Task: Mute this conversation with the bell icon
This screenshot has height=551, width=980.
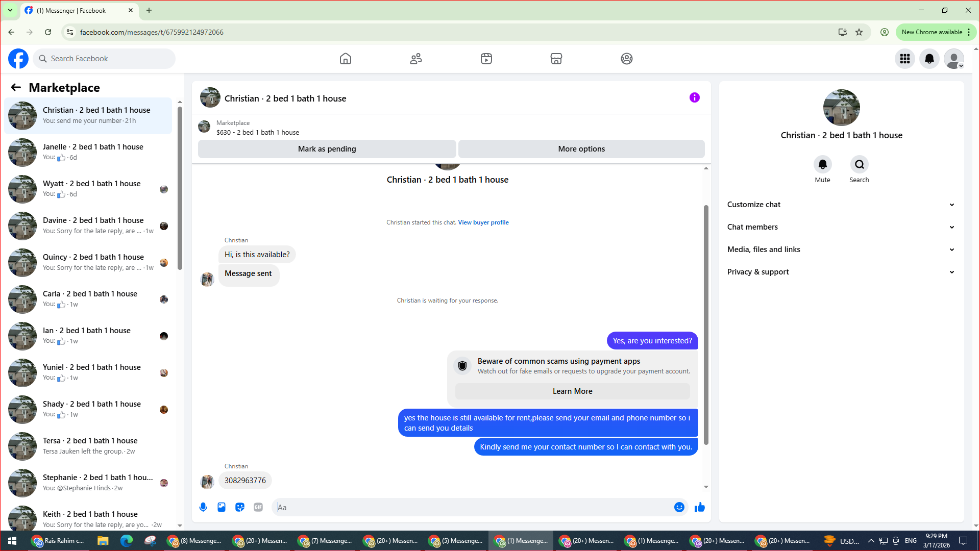Action: (x=822, y=165)
